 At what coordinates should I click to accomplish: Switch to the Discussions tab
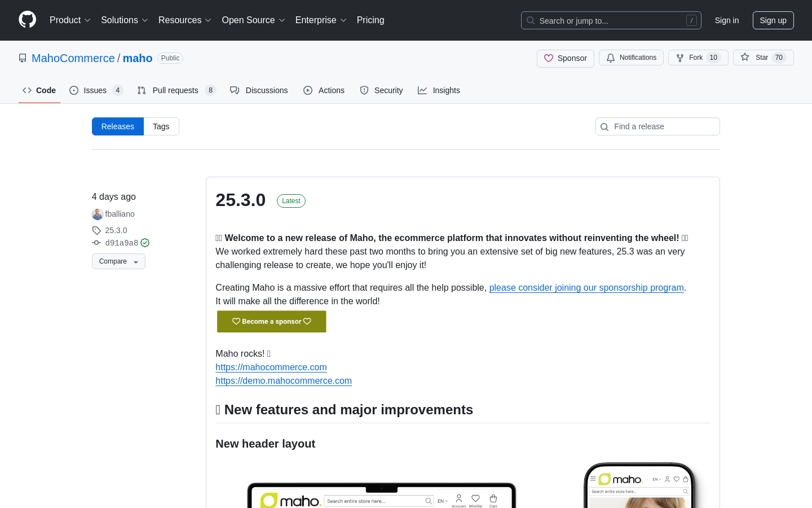259,90
